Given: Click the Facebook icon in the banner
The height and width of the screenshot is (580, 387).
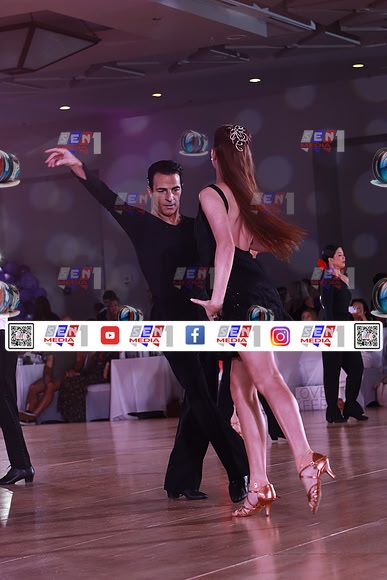Looking at the screenshot, I should coord(195,335).
